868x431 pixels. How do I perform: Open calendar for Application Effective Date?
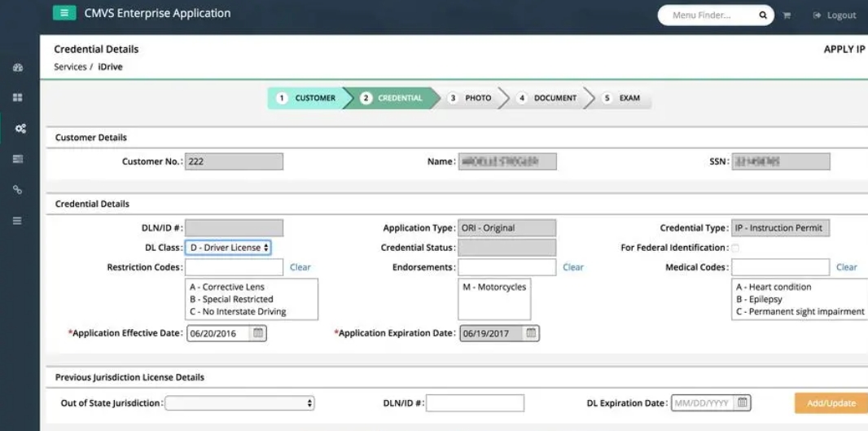(258, 333)
